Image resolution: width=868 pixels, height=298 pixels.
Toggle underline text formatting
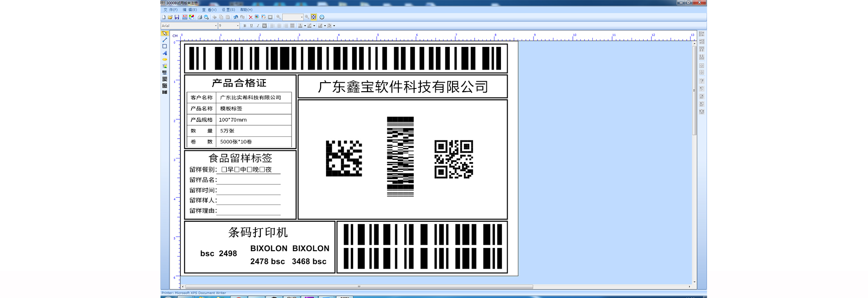pos(251,26)
